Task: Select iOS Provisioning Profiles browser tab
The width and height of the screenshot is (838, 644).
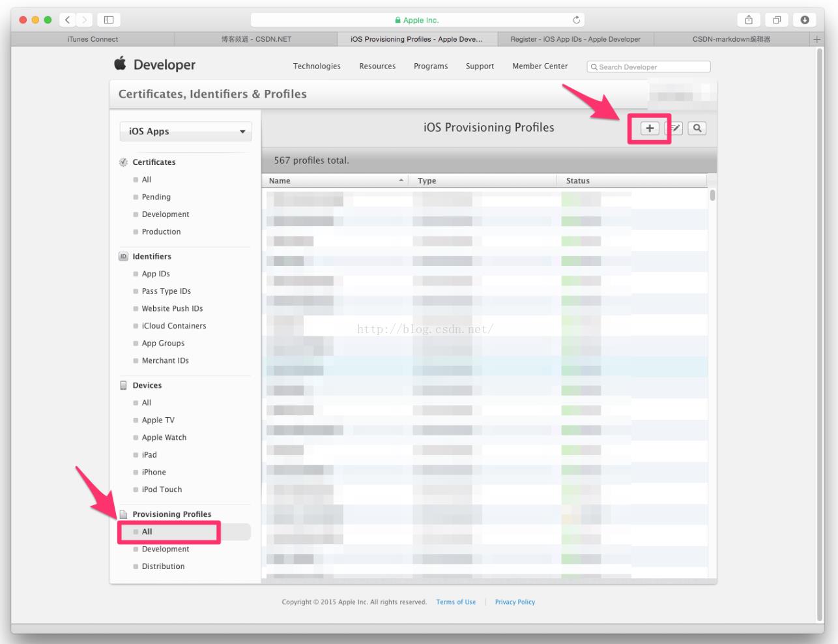Action: click(x=417, y=39)
